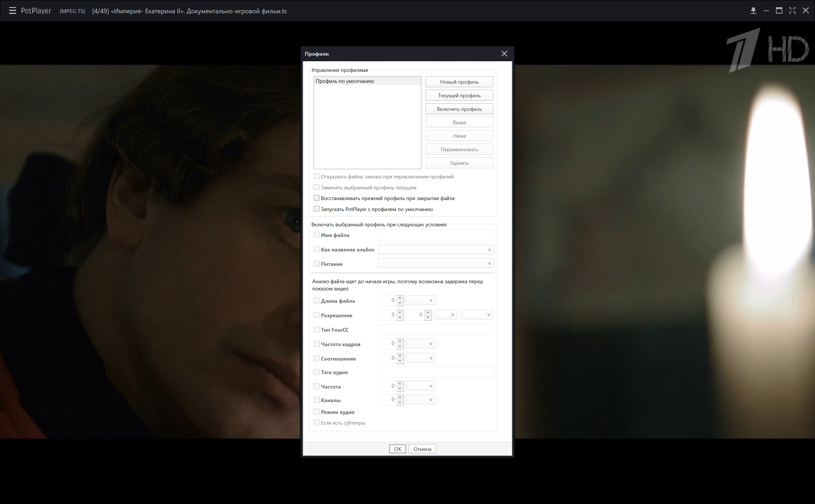Image resolution: width=815 pixels, height=504 pixels.
Task: Toggle Частота audio checkbox
Action: coord(317,386)
